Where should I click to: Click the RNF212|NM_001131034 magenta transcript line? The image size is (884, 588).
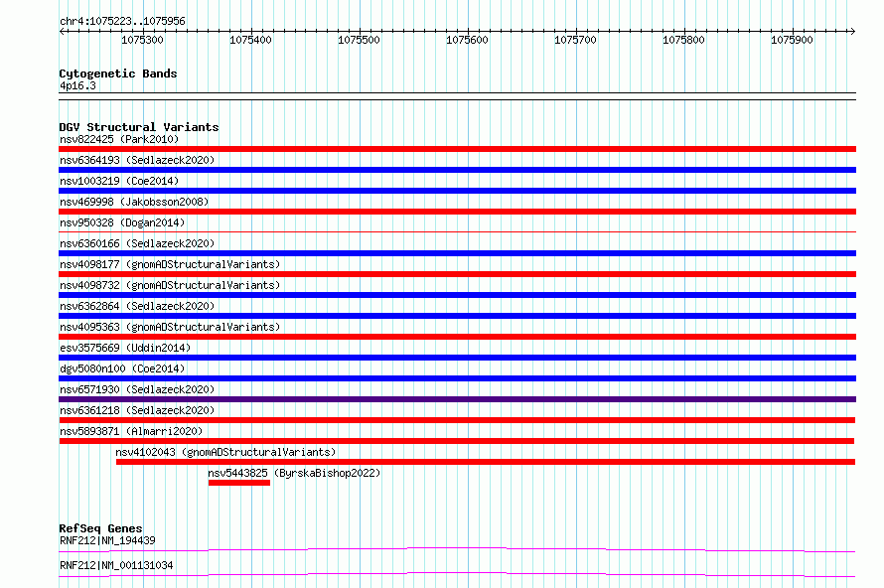457,574
